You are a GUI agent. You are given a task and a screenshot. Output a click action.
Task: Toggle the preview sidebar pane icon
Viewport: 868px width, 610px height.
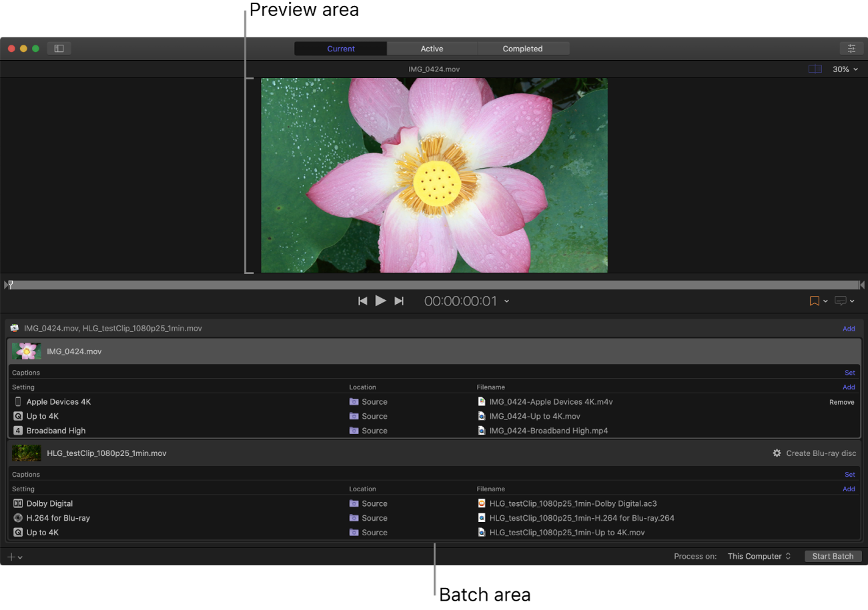[59, 48]
